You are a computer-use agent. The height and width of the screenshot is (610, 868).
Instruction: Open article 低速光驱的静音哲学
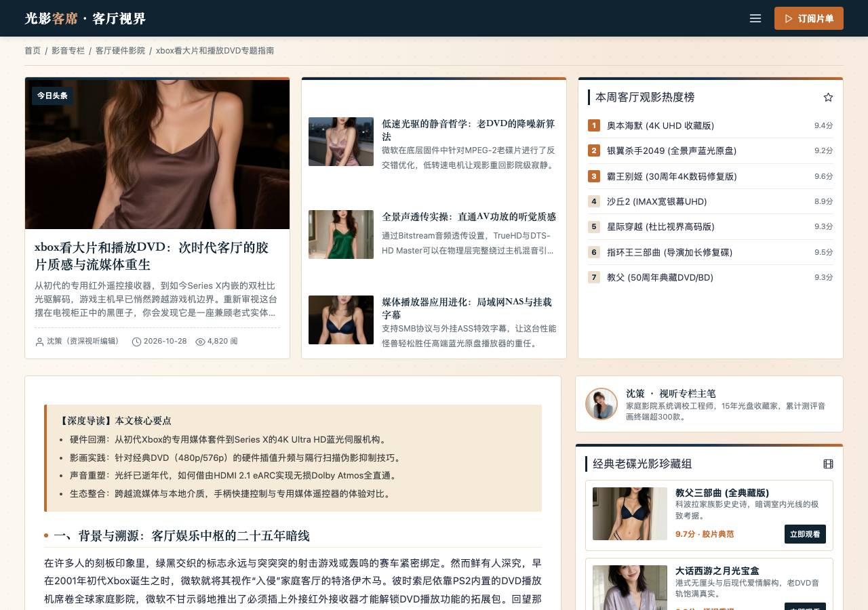pyautogui.click(x=469, y=130)
